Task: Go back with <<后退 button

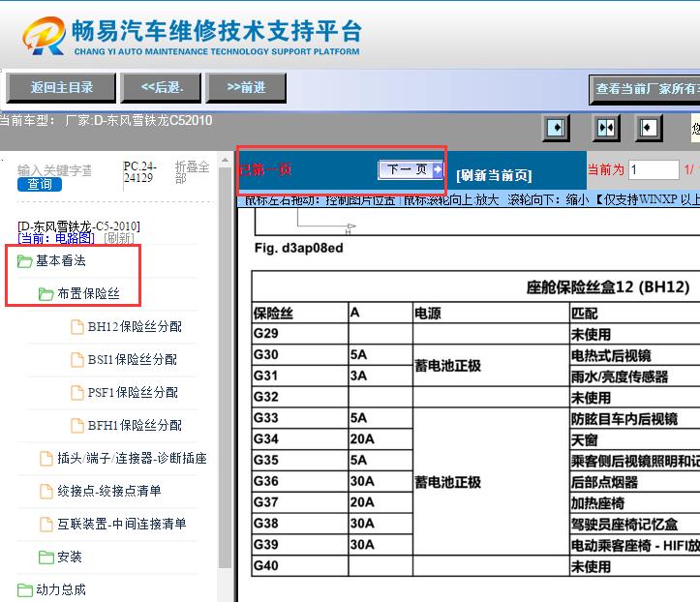Action: pyautogui.click(x=162, y=88)
